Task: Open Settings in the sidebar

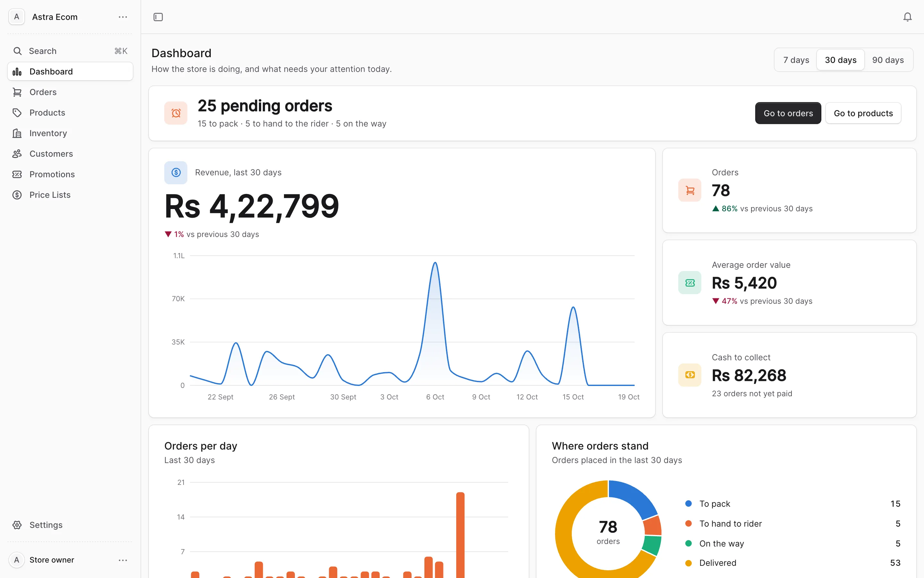Action: (70, 525)
